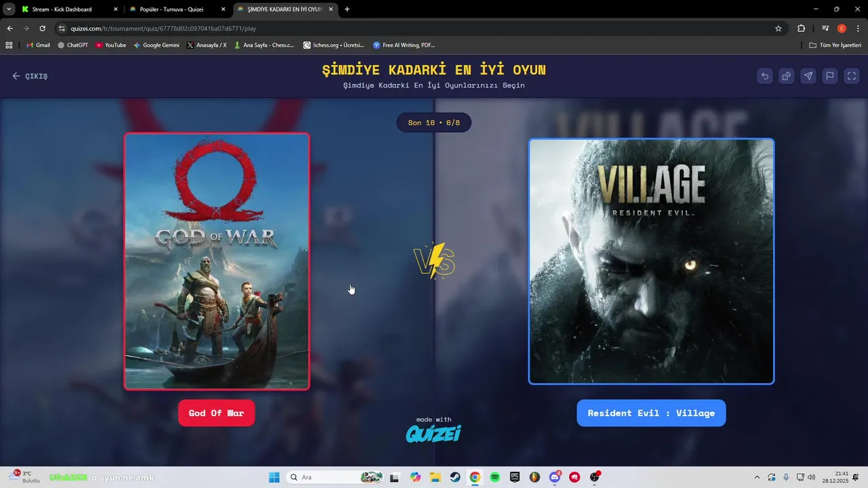This screenshot has height=488, width=868.
Task: Select the ŞİMDİYE KADARKİ EN İYİ OYUN tab
Action: point(284,9)
